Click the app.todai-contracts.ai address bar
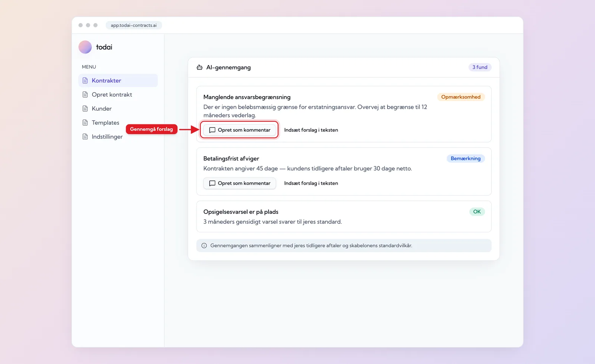Screen dimensions: 595x364 click(134, 25)
